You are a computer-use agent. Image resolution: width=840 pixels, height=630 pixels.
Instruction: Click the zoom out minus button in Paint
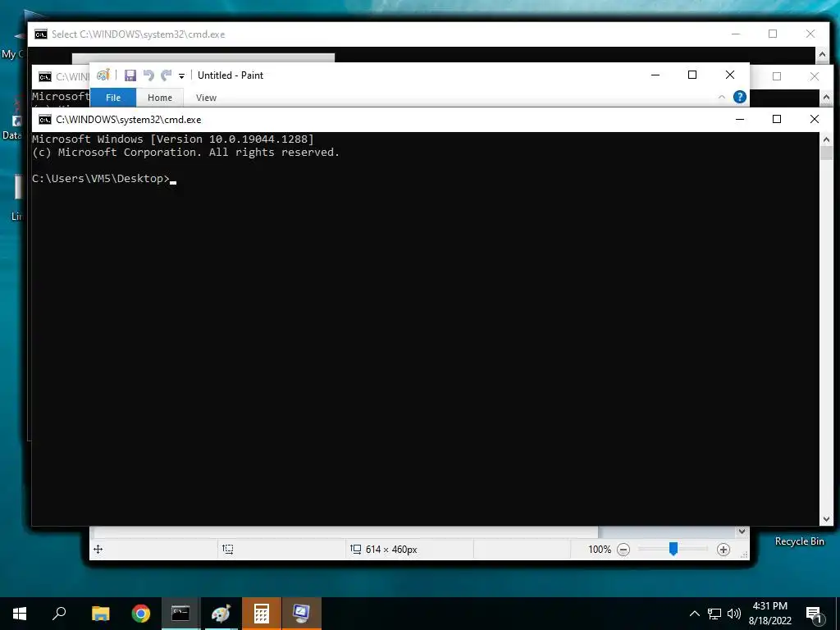[x=623, y=550]
